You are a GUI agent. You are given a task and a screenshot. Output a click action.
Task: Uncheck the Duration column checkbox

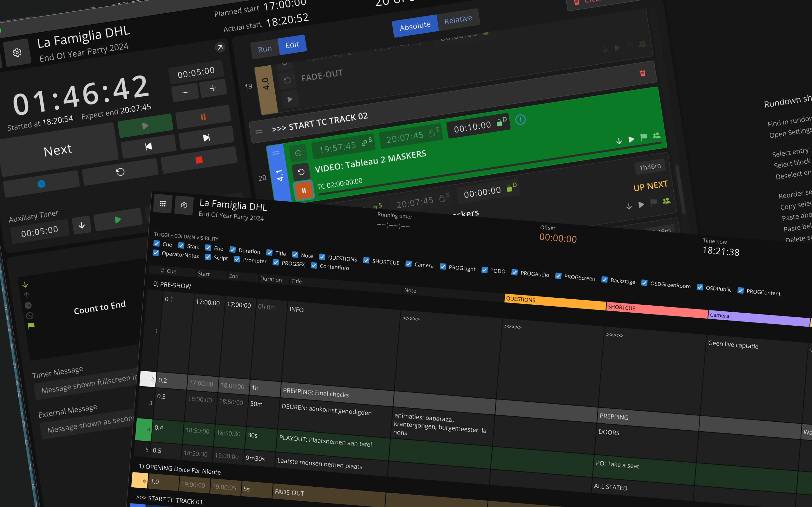[232, 250]
